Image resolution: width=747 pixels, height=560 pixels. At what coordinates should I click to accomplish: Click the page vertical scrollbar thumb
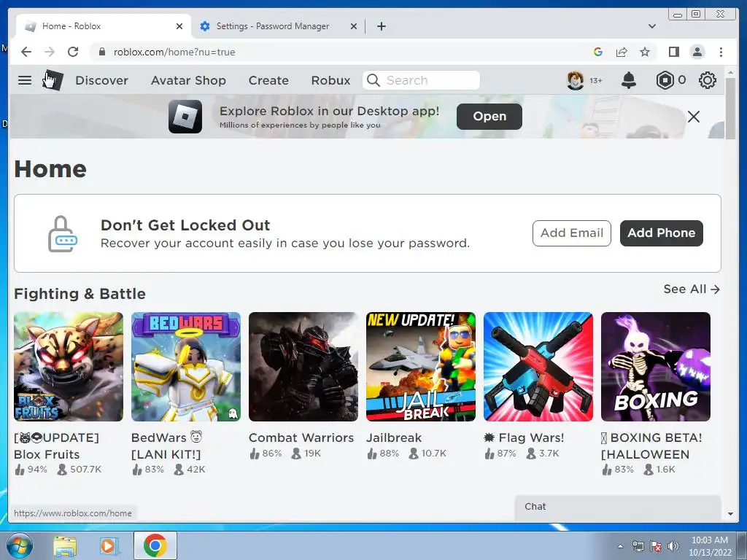731,109
